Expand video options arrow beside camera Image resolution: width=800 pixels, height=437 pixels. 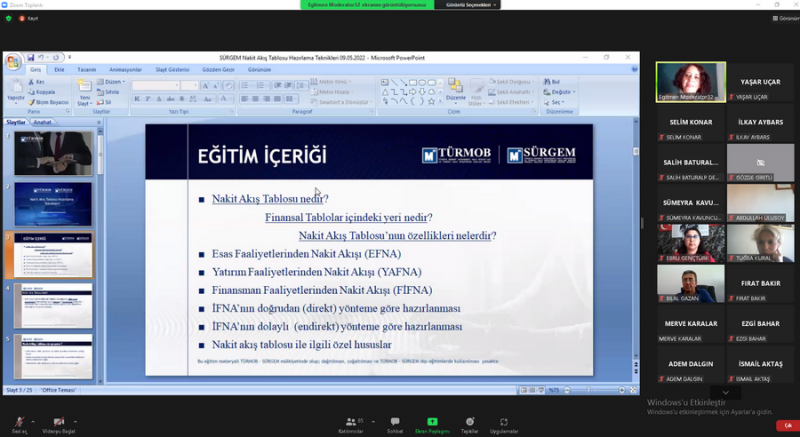[75, 419]
